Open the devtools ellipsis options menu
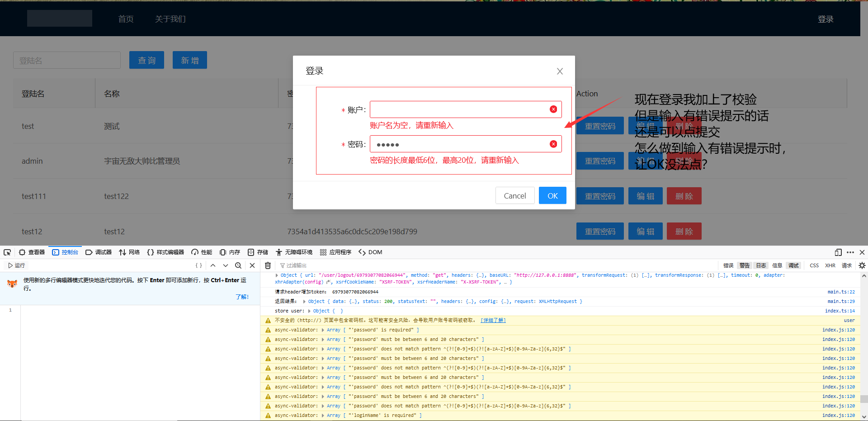Viewport: 868px width, 421px height. tap(850, 252)
